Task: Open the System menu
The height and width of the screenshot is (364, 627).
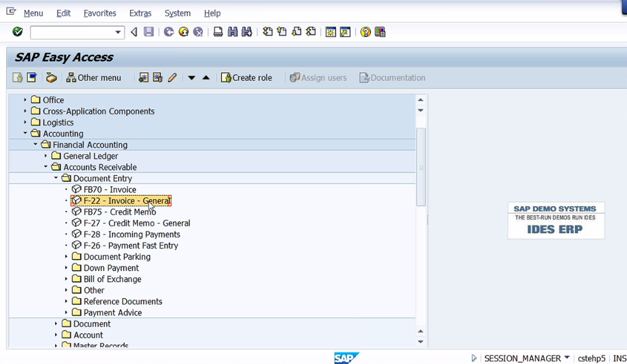Action: 177,13
